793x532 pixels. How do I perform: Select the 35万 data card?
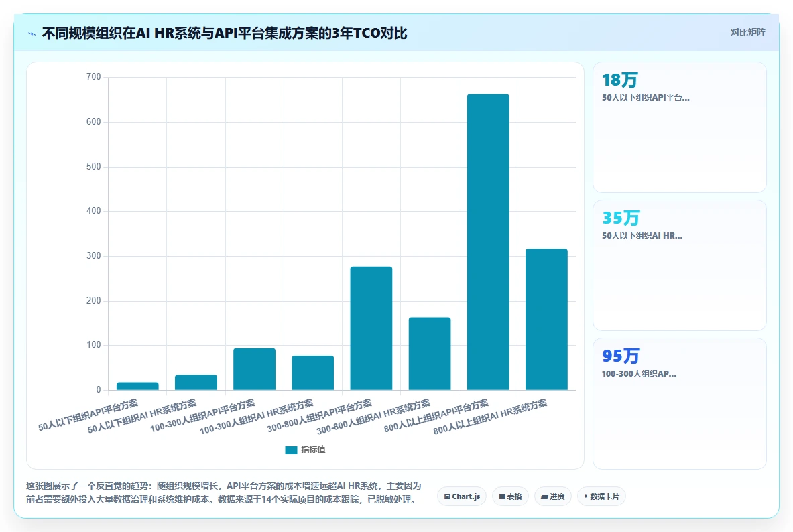pos(679,265)
